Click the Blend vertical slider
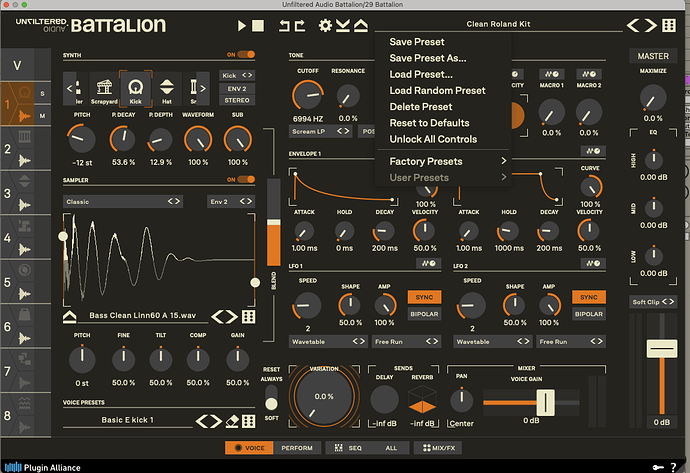Viewport: 690px width, 473px height. point(274,222)
